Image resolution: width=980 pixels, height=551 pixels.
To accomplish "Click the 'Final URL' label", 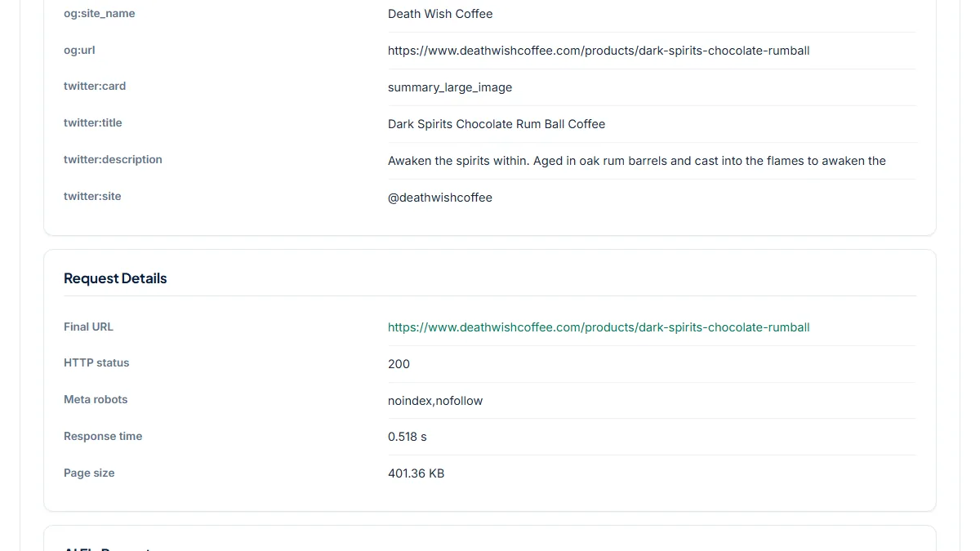I will (88, 327).
